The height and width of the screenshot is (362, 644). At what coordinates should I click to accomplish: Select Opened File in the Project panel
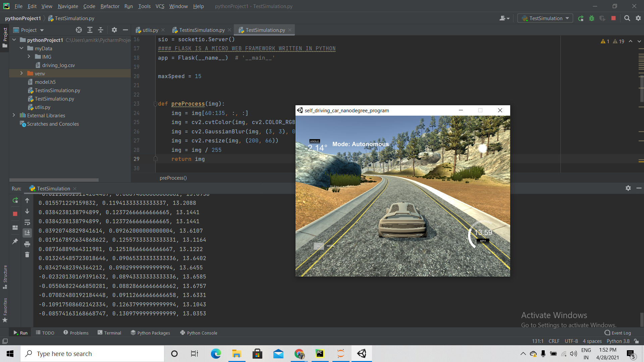coord(79,30)
